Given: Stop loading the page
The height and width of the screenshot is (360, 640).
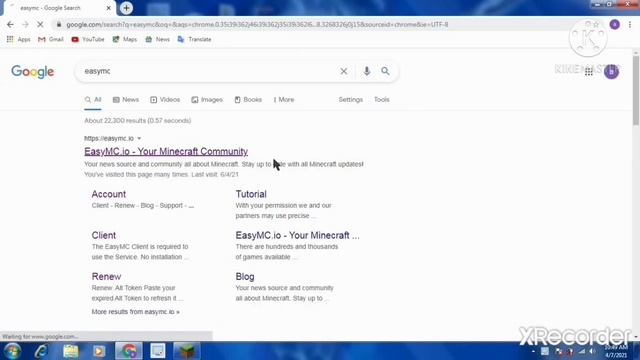Looking at the screenshot, I should click(40, 24).
